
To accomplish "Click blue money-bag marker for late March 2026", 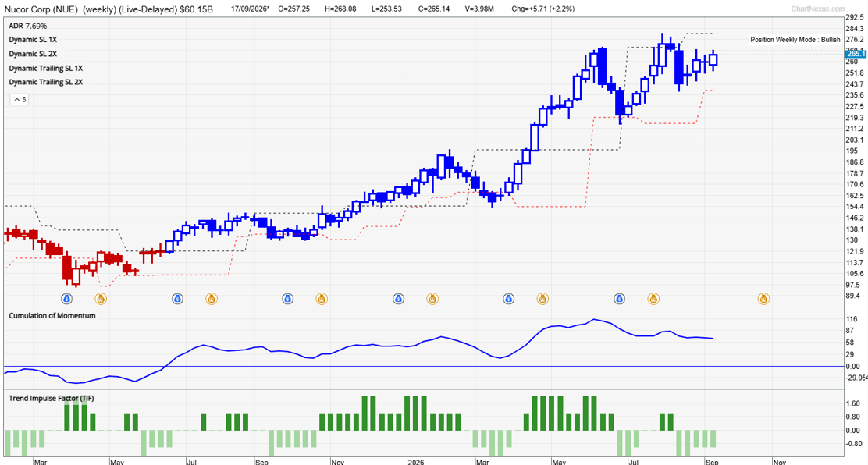I will tap(509, 299).
